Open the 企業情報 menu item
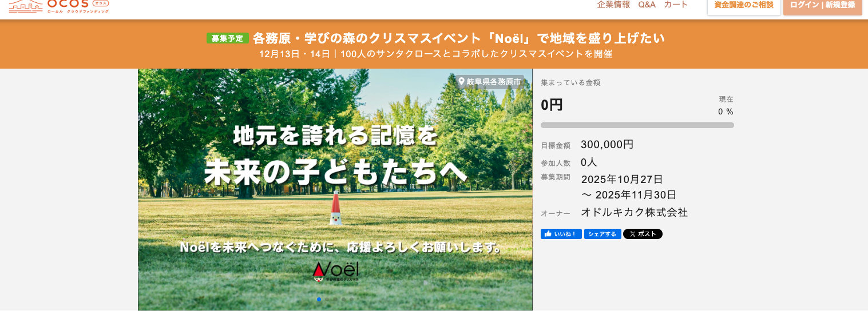868x322 pixels. (613, 5)
